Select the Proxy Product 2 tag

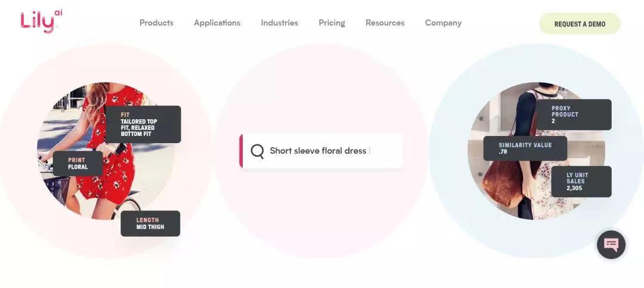[x=574, y=114]
